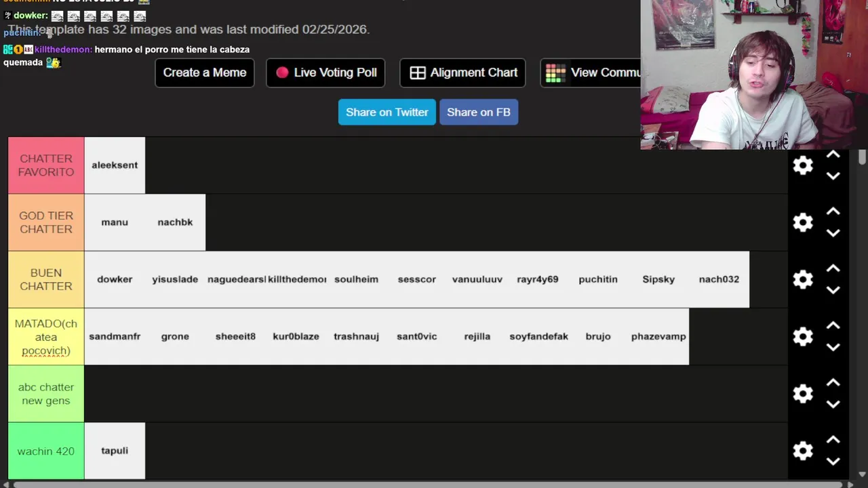Select the yisuslade tile
The image size is (868, 488).
(175, 279)
